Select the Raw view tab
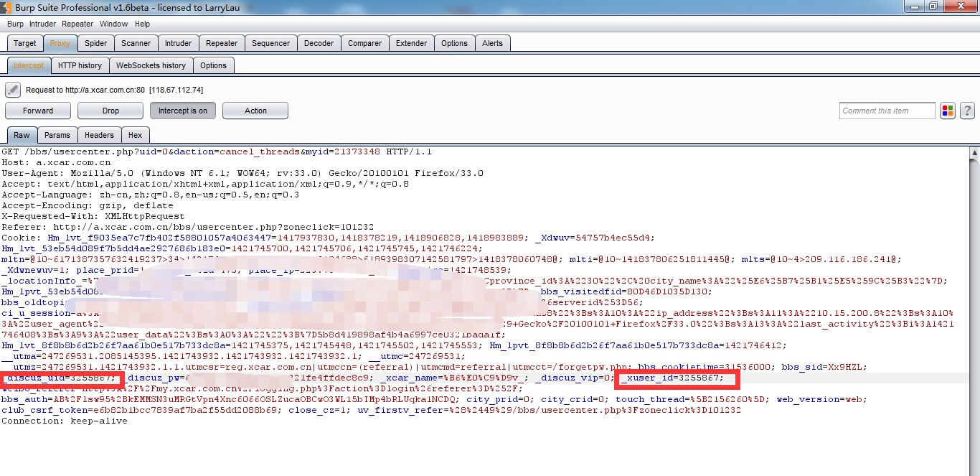 click(22, 135)
